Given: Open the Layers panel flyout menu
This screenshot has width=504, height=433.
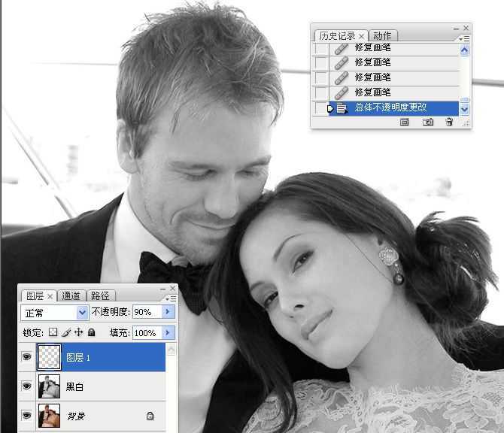Looking at the screenshot, I should (171, 298).
